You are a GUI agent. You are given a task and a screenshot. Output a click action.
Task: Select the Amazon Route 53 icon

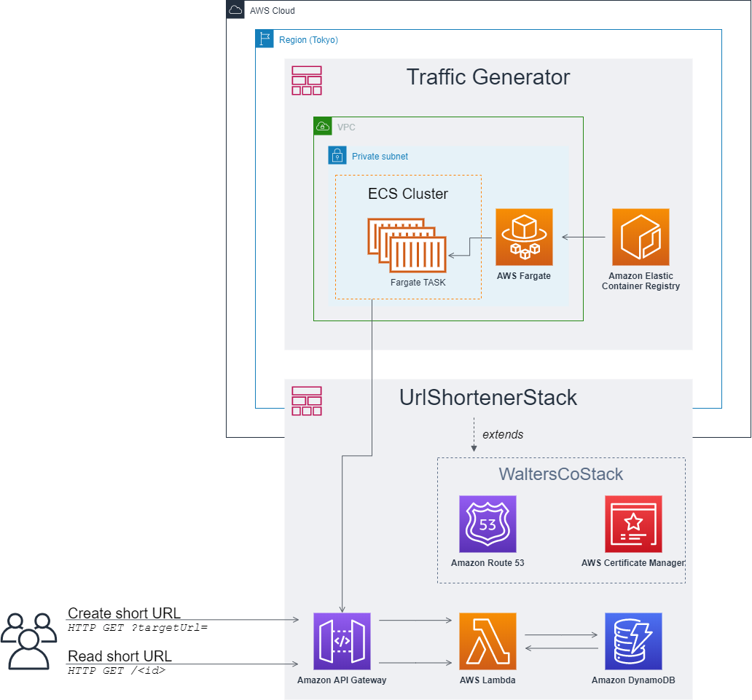click(487, 524)
